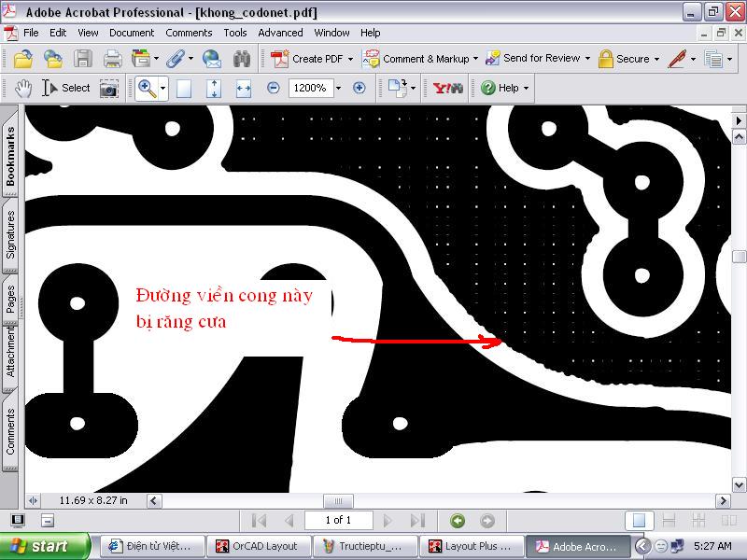Switch to Continuous Facing layout
The image size is (747, 560).
698,521
